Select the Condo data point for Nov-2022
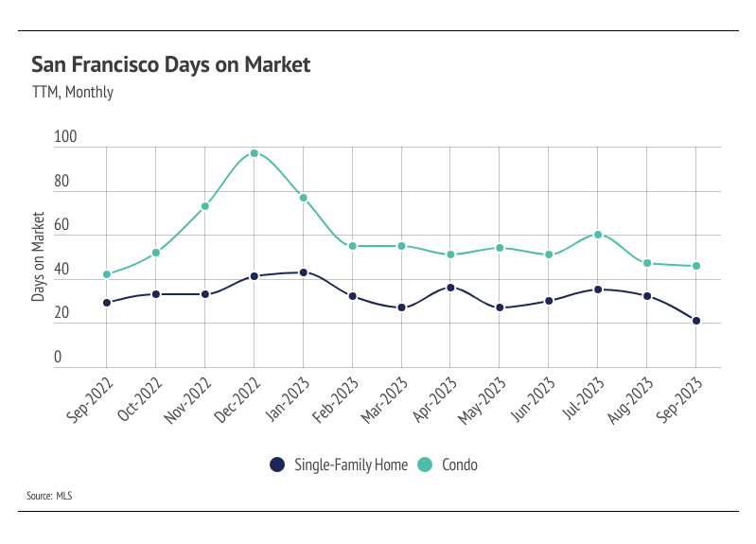The width and height of the screenshot is (756, 544). (205, 206)
